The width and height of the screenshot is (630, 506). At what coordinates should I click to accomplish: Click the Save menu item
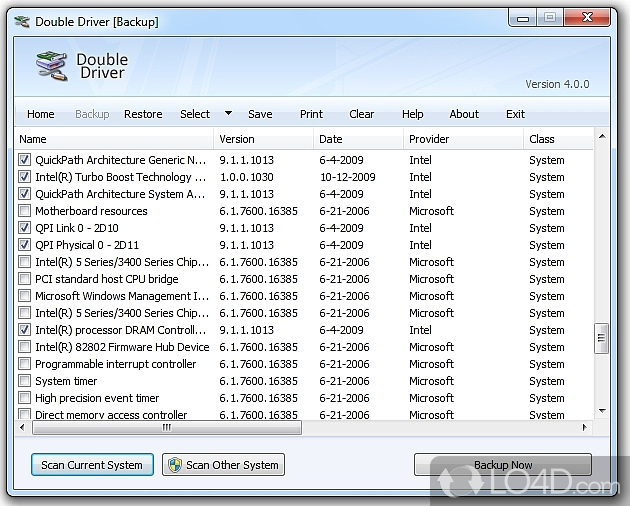[260, 114]
